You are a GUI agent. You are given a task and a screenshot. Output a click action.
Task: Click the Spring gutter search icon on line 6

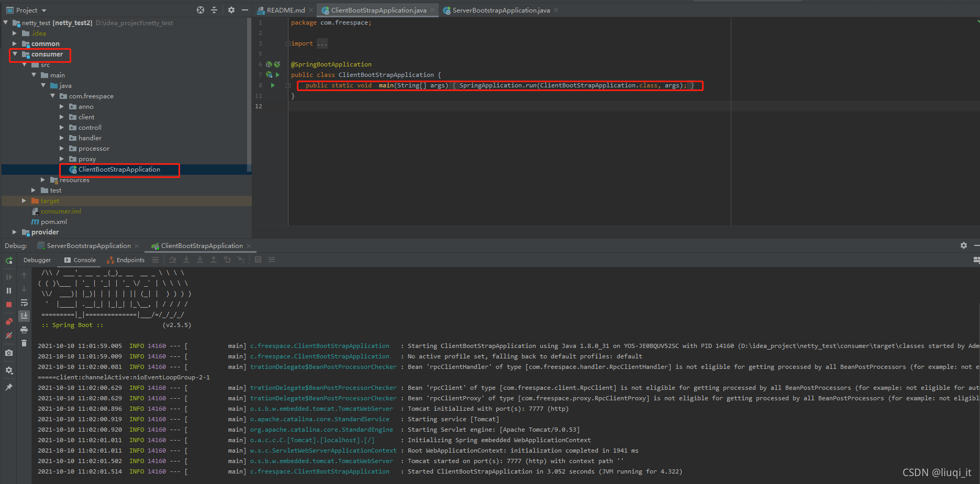(269, 64)
